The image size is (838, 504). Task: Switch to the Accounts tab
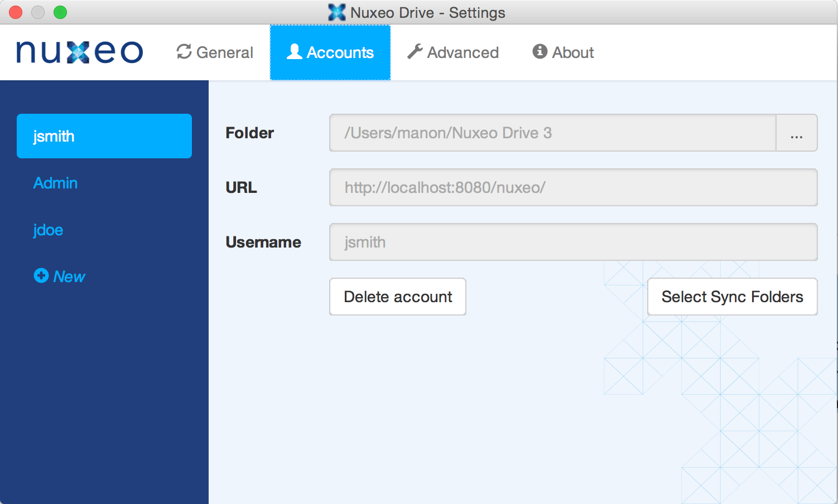(x=330, y=52)
